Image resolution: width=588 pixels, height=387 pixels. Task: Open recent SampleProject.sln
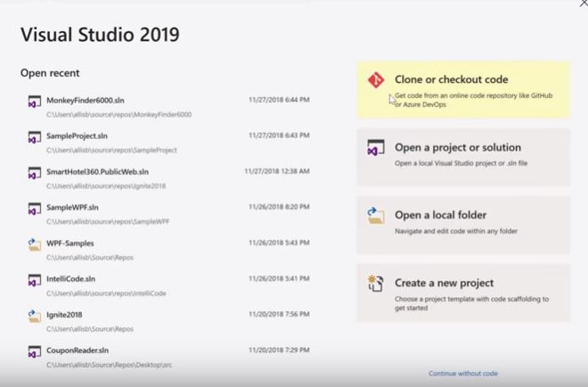pyautogui.click(x=167, y=143)
